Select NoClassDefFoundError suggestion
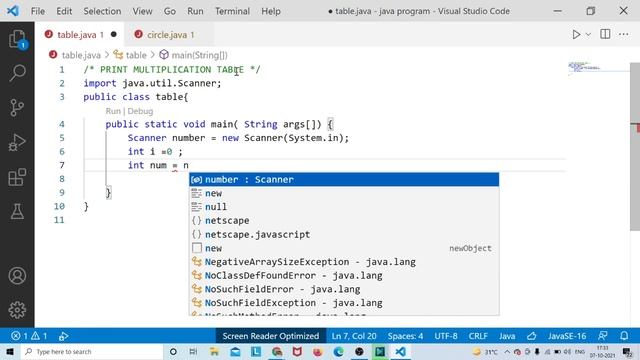This screenshot has height=360, width=640. pyautogui.click(x=344, y=276)
